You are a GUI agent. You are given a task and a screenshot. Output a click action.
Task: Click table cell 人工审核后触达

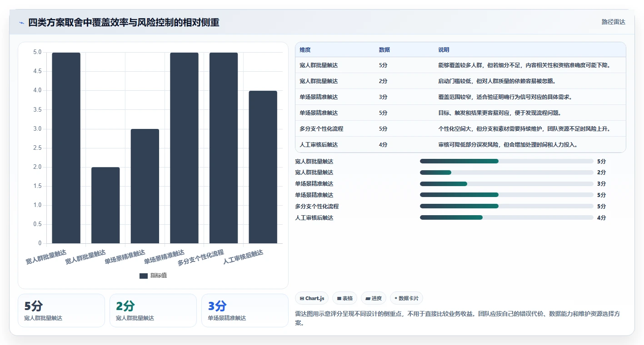tap(319, 145)
